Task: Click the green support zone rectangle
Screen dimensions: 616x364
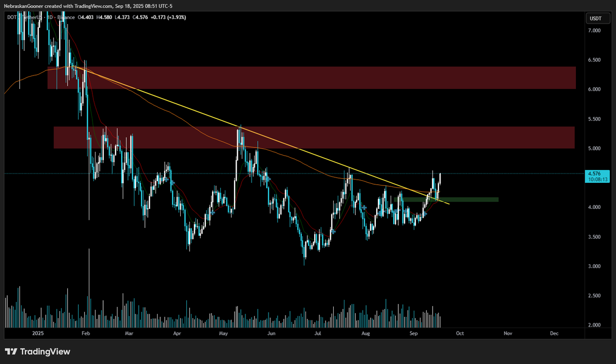Action: pos(472,199)
